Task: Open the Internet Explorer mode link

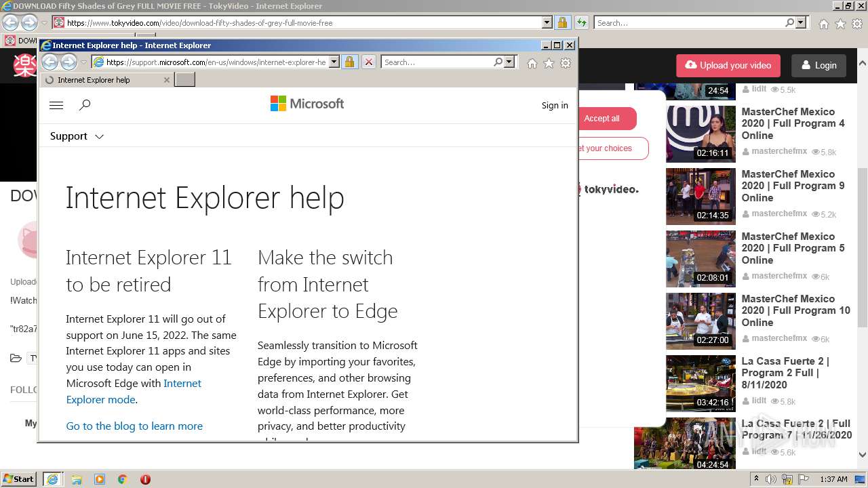Action: click(134, 391)
